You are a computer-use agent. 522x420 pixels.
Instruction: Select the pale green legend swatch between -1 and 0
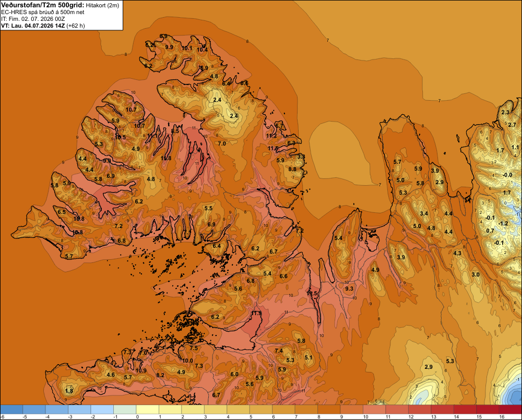click(125, 409)
